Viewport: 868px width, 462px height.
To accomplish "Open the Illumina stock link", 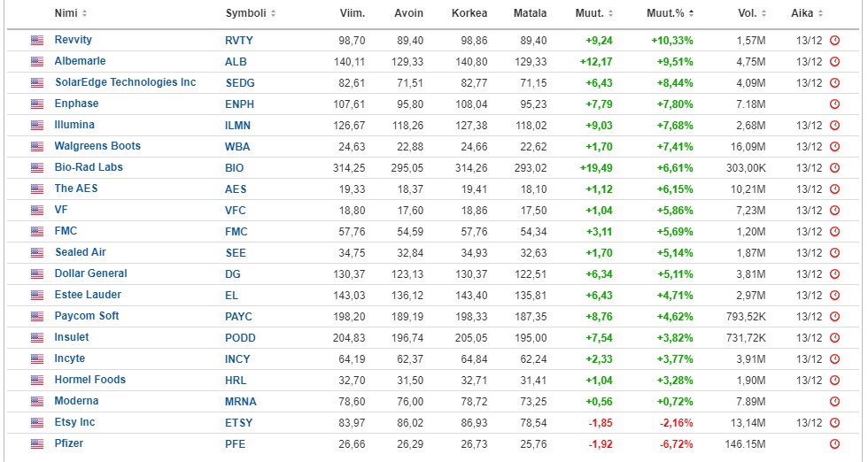I will pos(74,125).
